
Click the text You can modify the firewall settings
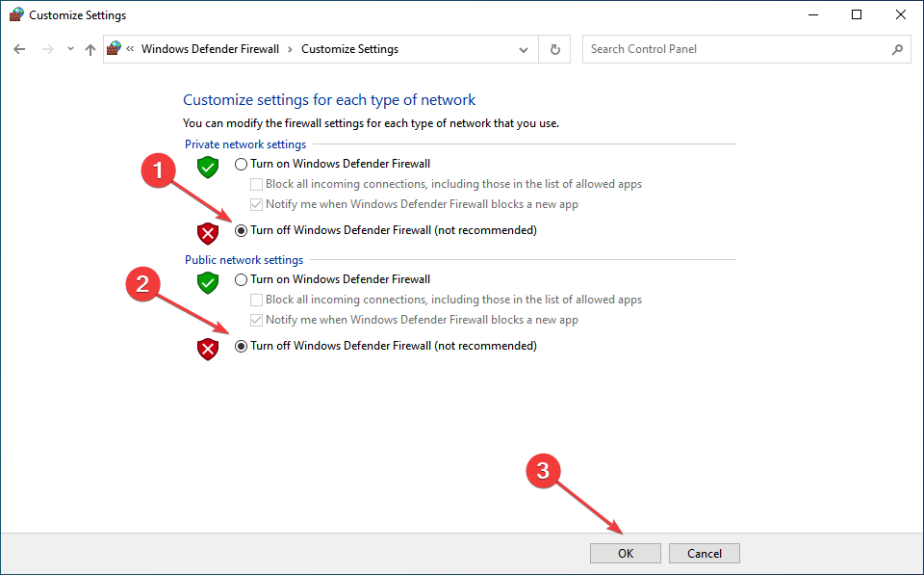click(371, 123)
